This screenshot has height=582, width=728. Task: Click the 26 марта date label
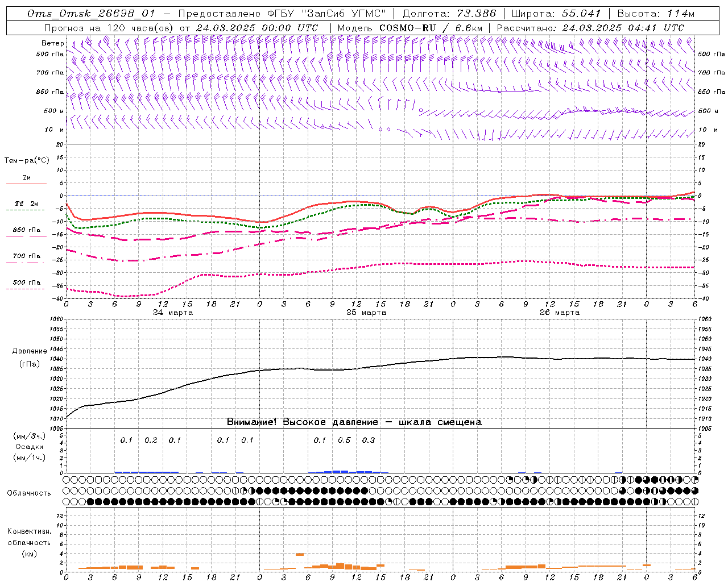pyautogui.click(x=560, y=313)
